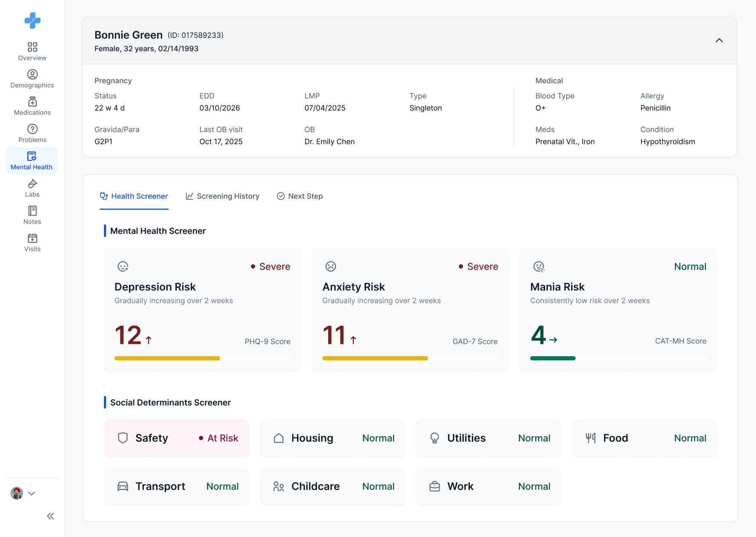Image resolution: width=756 pixels, height=537 pixels.
Task: Expand the user profile menu chevron
Action: click(x=31, y=494)
